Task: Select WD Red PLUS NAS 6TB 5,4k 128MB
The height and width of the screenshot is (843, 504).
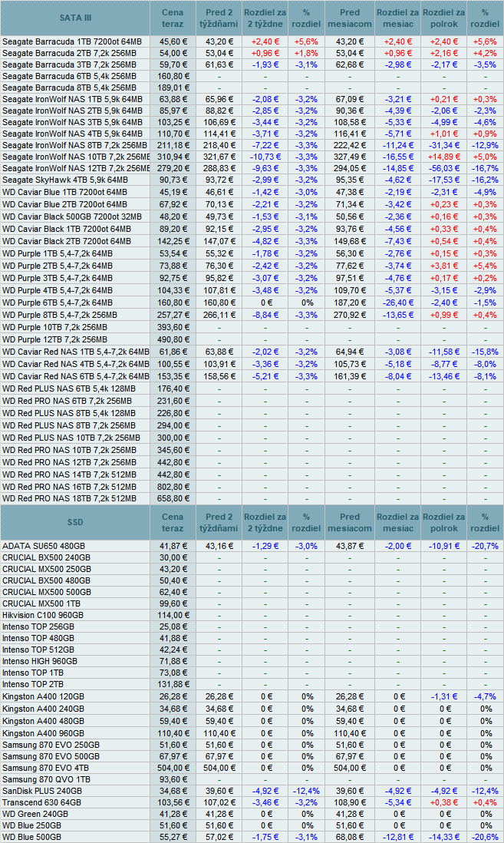Action: (69, 388)
